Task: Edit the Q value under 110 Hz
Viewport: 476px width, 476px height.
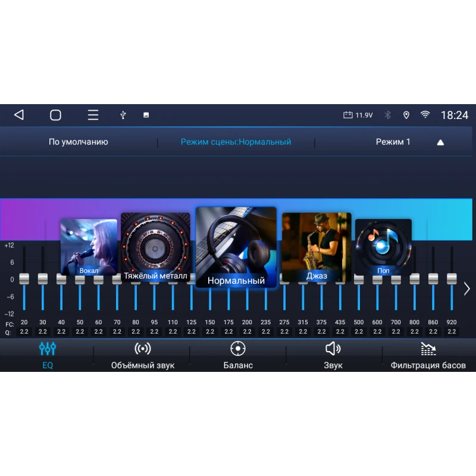Action: [173, 331]
